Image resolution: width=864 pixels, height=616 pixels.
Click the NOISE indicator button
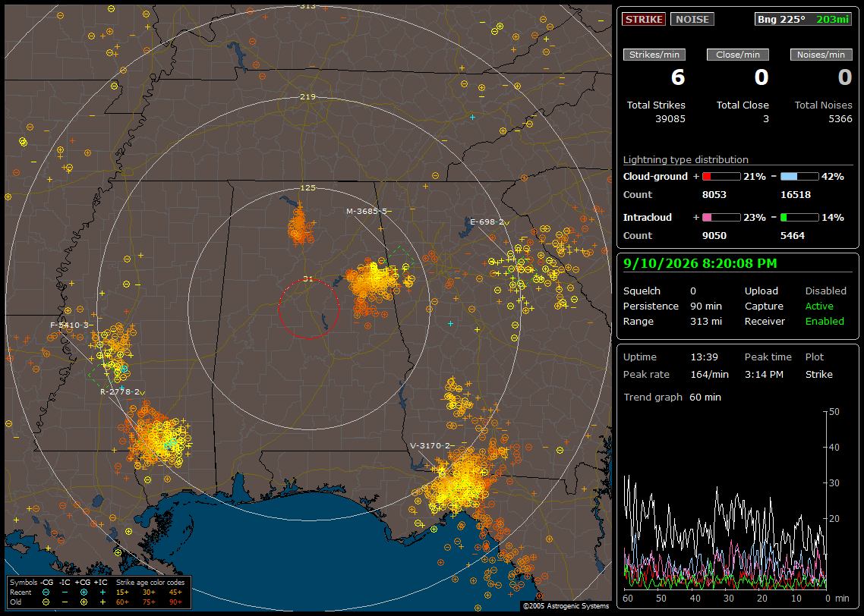[692, 19]
